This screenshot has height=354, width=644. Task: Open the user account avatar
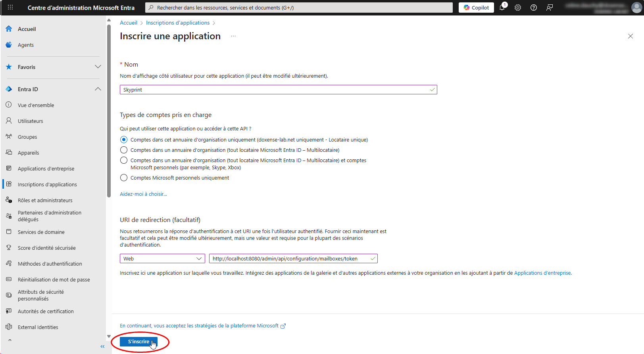click(x=636, y=8)
